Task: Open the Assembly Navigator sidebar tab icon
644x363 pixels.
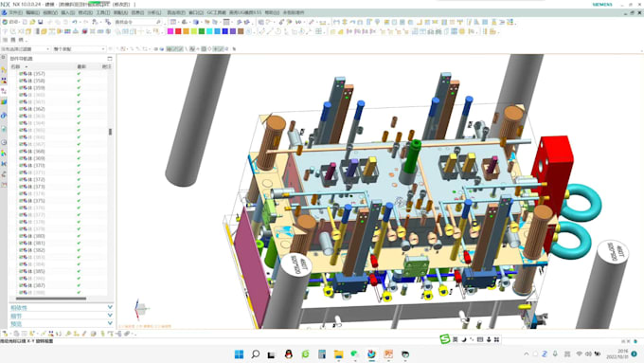Action: 4,70
